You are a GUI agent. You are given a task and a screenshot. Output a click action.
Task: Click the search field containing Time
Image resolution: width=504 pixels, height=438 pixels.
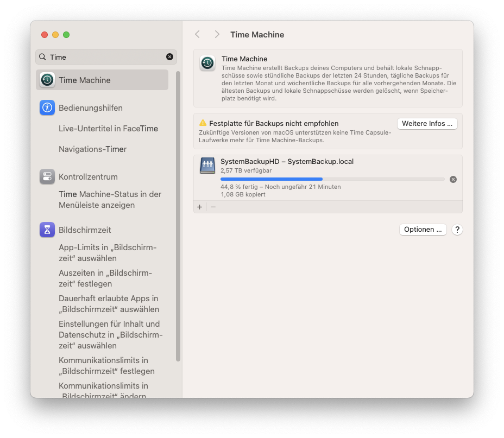(106, 57)
